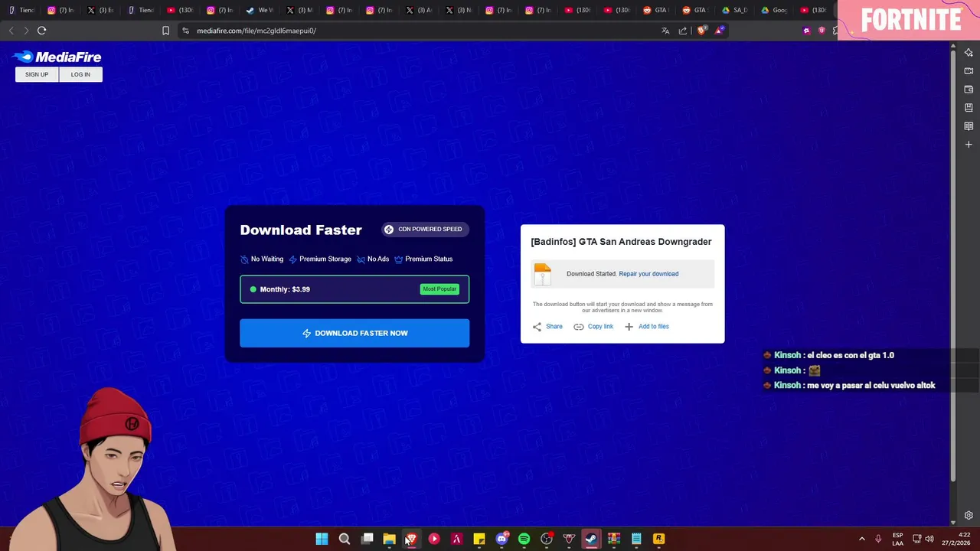The height and width of the screenshot is (551, 980).
Task: Click the ESP LAA language indicator
Action: (x=897, y=539)
